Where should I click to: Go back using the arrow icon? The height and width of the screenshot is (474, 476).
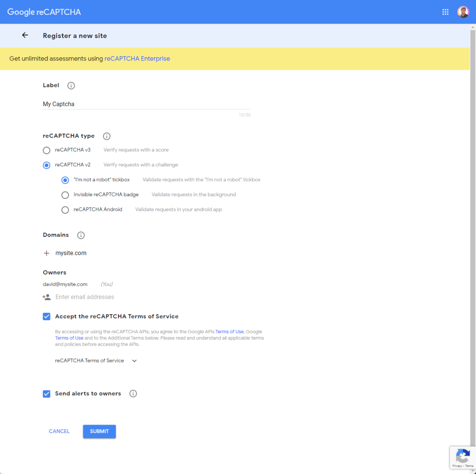click(x=25, y=35)
